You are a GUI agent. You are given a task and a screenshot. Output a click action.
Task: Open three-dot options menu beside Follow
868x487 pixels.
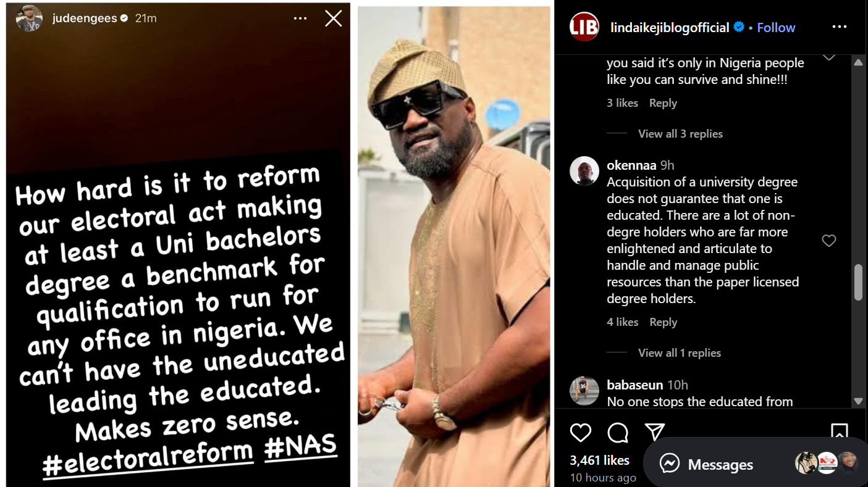840,27
